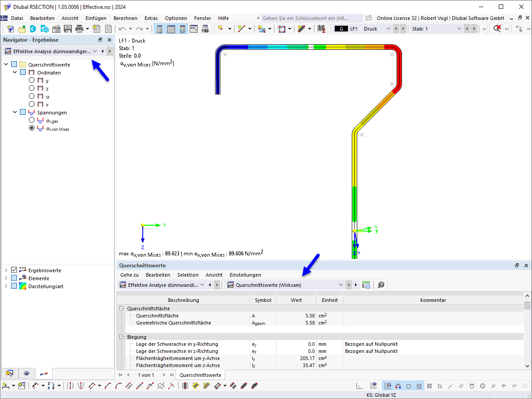
Task: Uncheck the Ergebniswerte checkbox
Action: pos(14,270)
